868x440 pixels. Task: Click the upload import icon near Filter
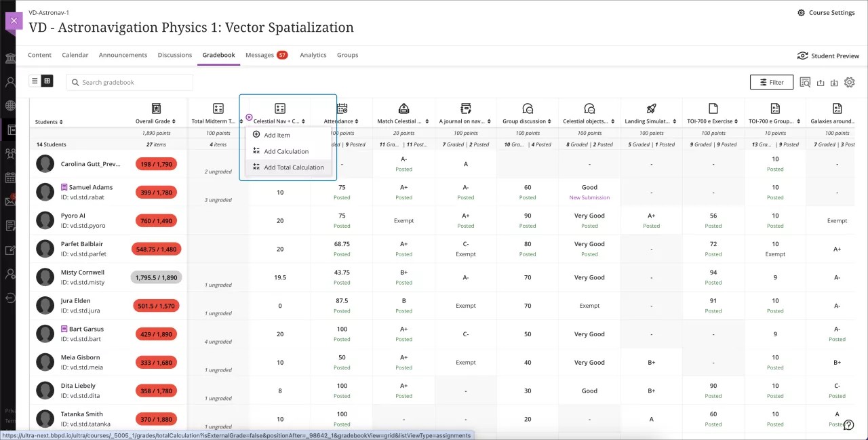(x=820, y=82)
